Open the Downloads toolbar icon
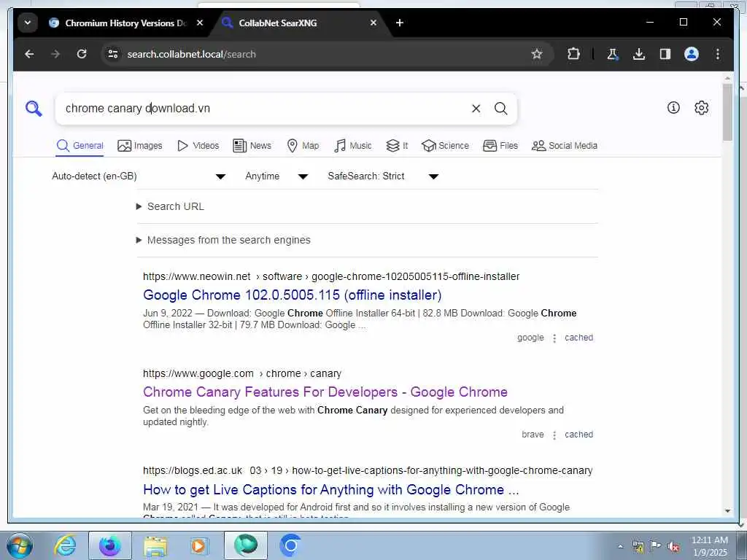This screenshot has width=747, height=560. pos(639,54)
